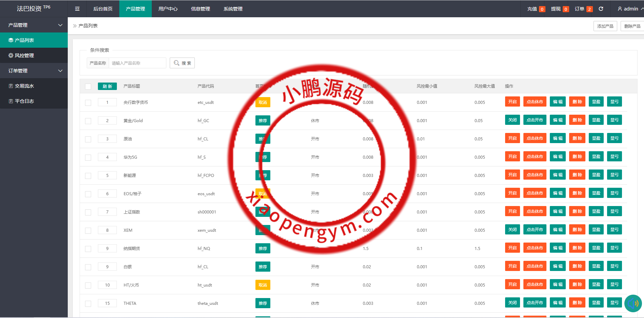Toggle the select-all checkbox in table header
Image resolution: width=644 pixels, height=318 pixels.
[x=88, y=86]
